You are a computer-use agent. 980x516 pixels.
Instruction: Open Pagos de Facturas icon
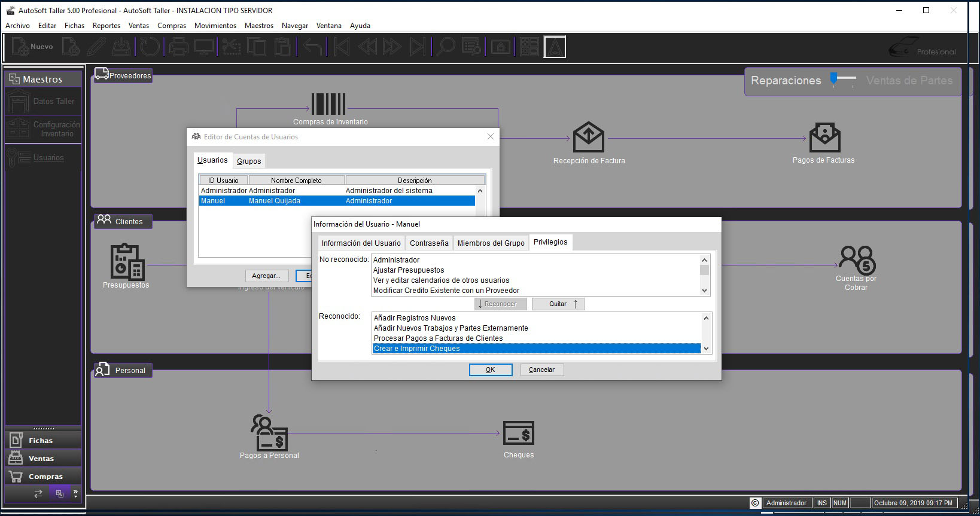(x=824, y=138)
